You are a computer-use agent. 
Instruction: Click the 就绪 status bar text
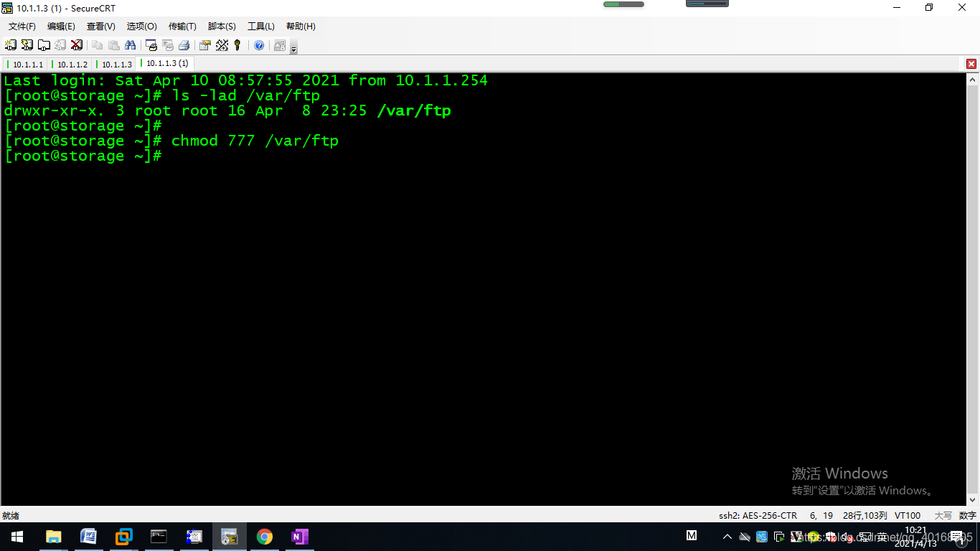[x=11, y=515]
